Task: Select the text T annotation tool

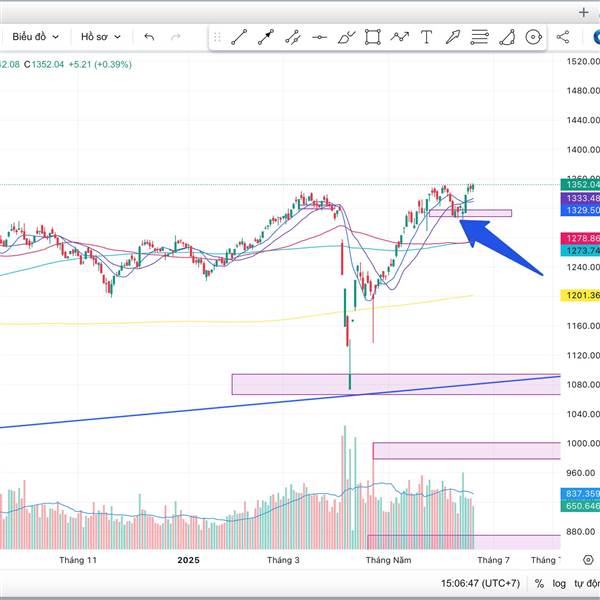Action: click(x=426, y=37)
